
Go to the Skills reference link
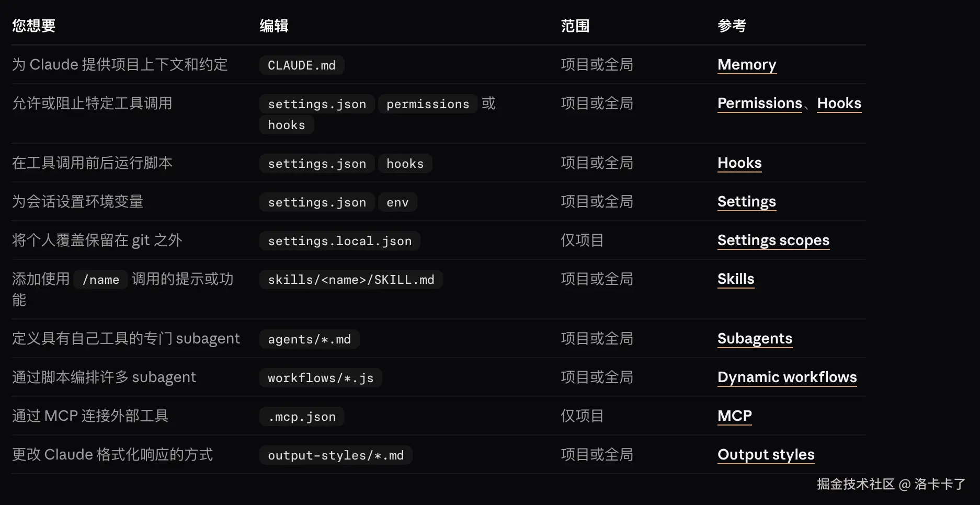pyautogui.click(x=736, y=279)
